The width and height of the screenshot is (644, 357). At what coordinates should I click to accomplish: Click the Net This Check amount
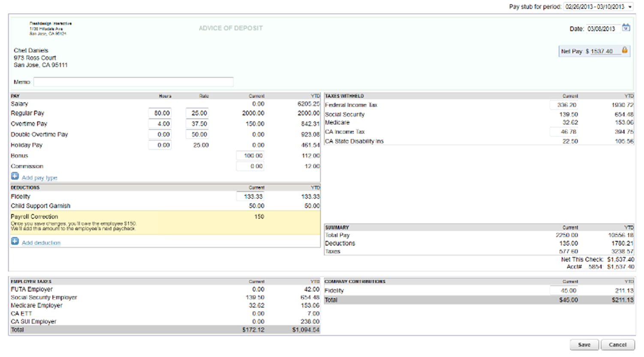[620, 259]
